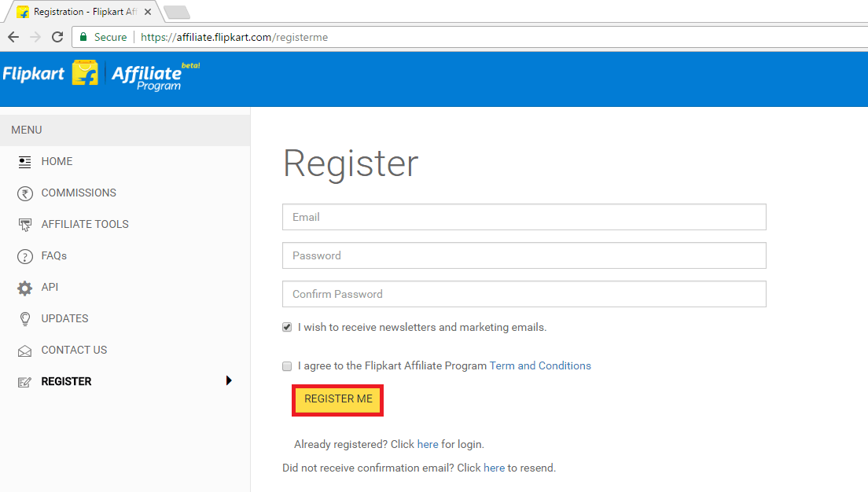Open a new browser tab
The width and height of the screenshot is (868, 492).
[x=177, y=12]
